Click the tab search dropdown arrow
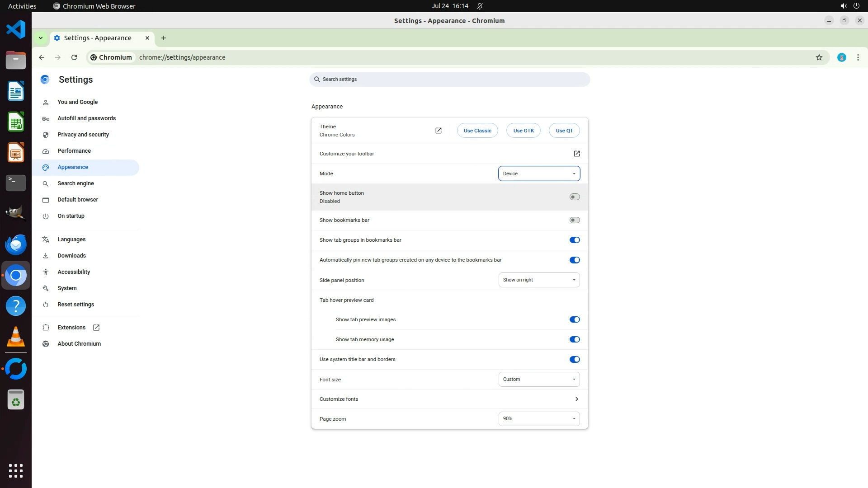 [x=41, y=38]
